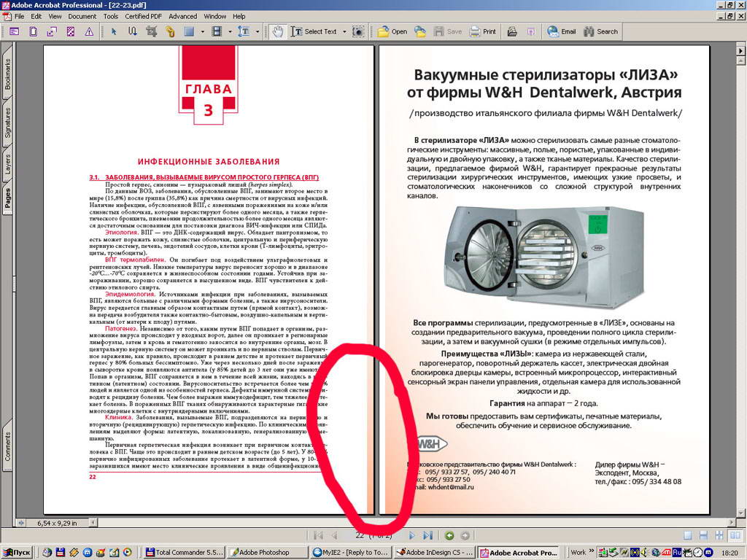Click the page number field showing 22

(x=373, y=536)
